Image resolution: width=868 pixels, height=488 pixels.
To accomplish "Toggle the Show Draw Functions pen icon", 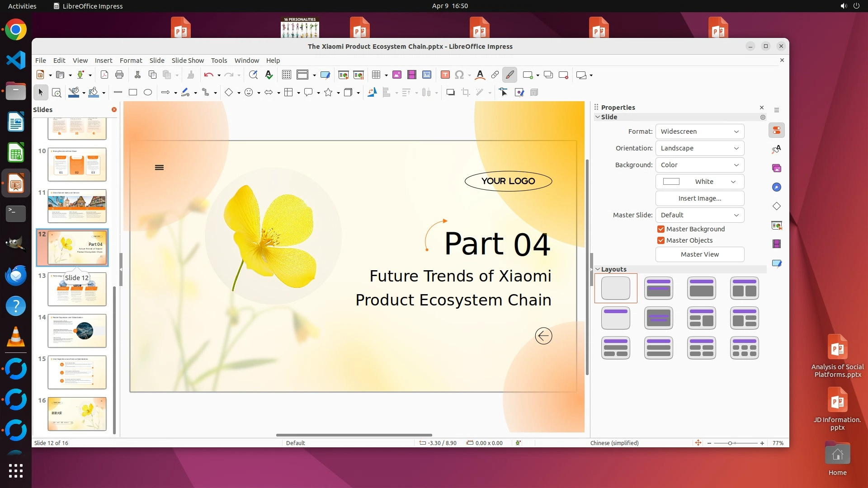I will point(510,75).
